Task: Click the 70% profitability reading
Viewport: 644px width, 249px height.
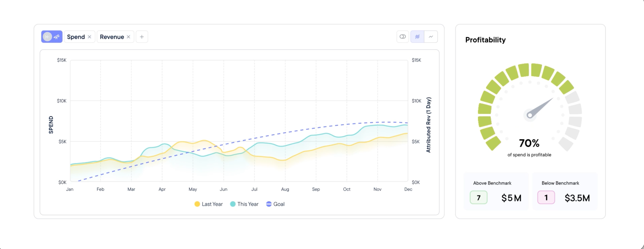Action: pos(529,143)
